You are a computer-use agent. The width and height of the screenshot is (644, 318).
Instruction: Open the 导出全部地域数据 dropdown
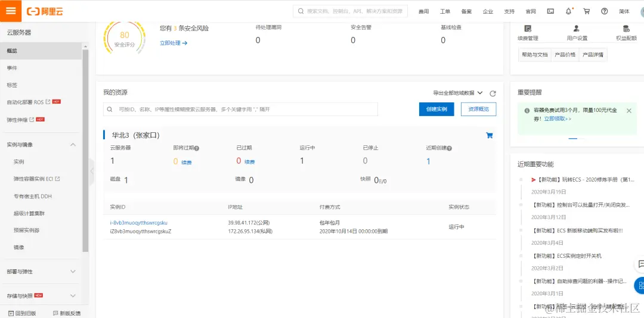[458, 93]
